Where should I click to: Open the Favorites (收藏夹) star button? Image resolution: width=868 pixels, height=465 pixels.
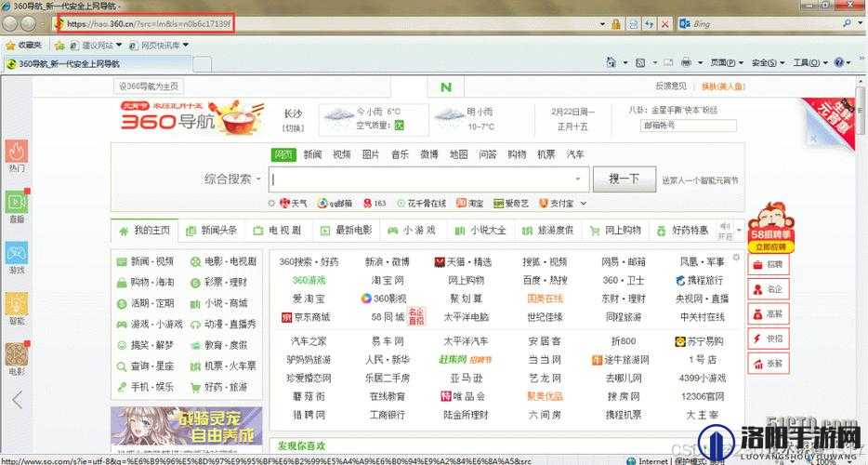(23, 45)
